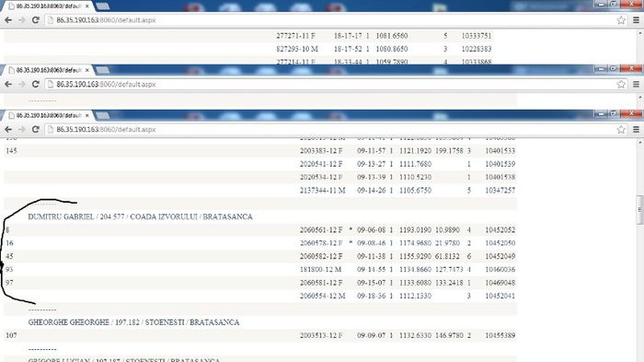This screenshot has width=644, height=362.
Task: Reload page in the middle browser window
Action: 36,85
